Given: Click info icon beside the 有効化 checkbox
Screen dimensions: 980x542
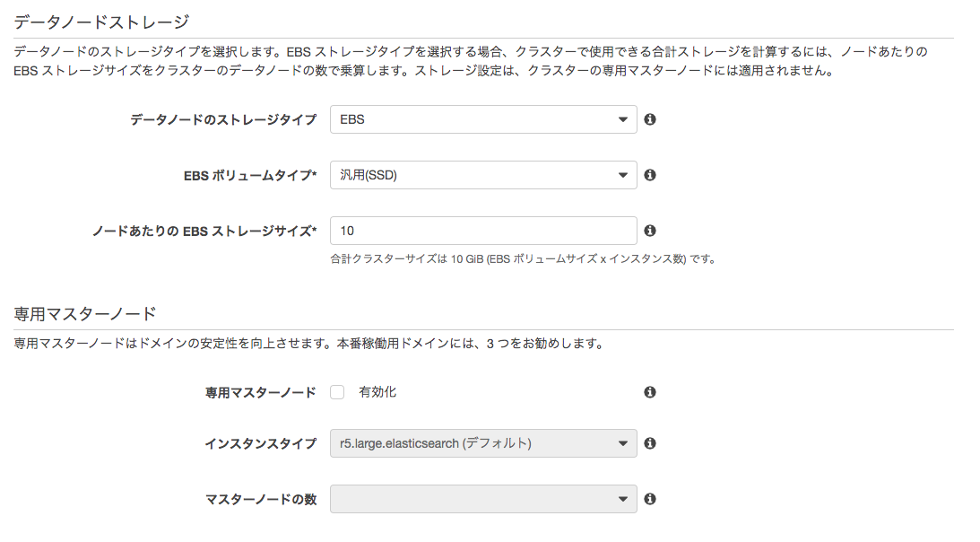Looking at the screenshot, I should coord(650,392).
